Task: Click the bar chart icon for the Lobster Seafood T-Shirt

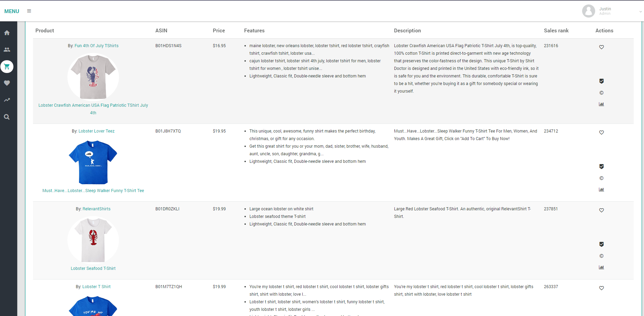Action: pos(601,267)
